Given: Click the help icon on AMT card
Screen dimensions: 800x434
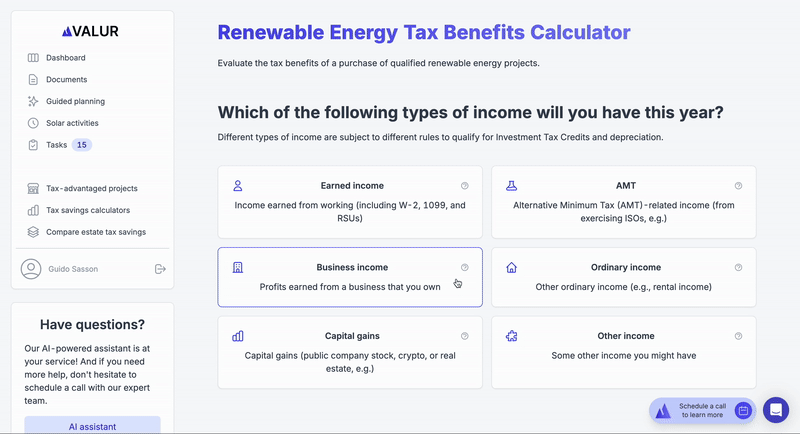Looking at the screenshot, I should (x=738, y=186).
